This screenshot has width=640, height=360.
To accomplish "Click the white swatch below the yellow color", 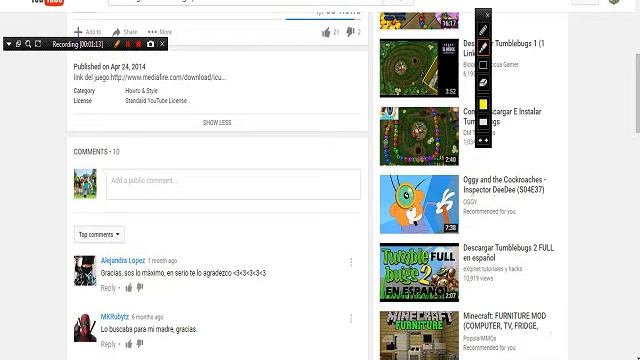I will point(483,122).
